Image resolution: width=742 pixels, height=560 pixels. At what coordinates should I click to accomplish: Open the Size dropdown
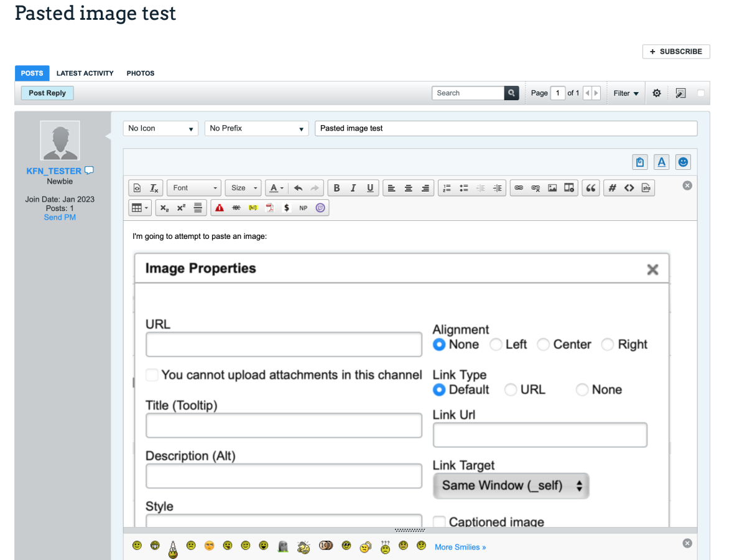pyautogui.click(x=243, y=188)
